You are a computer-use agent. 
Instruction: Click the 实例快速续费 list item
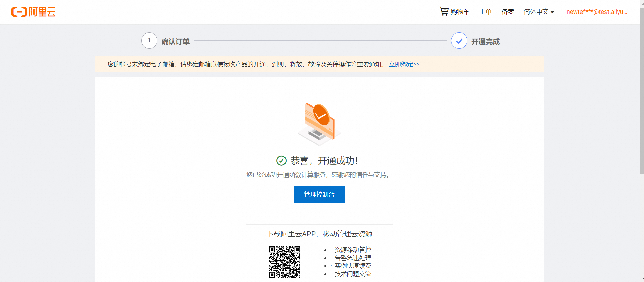click(x=353, y=266)
